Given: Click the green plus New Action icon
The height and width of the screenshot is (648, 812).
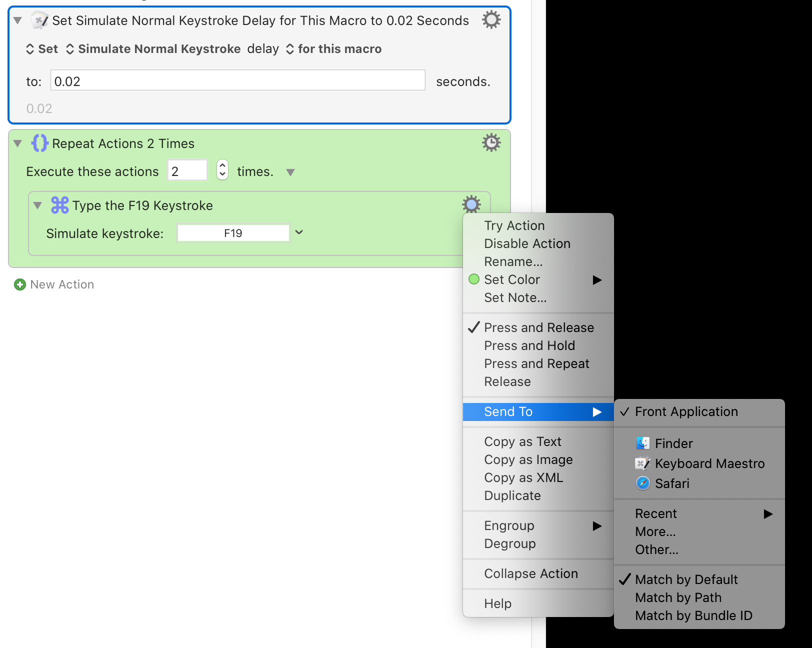Looking at the screenshot, I should coord(20,284).
